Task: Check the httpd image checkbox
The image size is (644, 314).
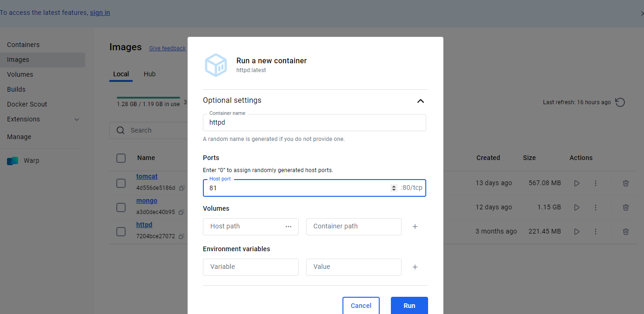Action: click(x=121, y=232)
